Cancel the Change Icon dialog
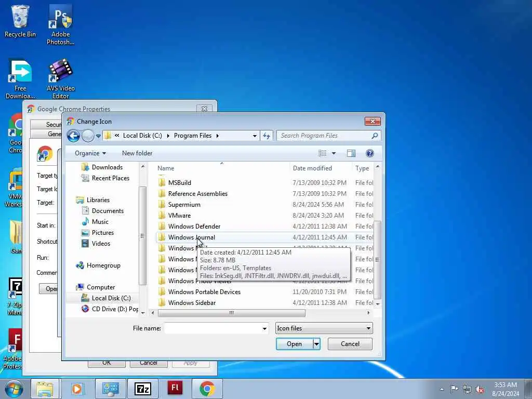This screenshot has height=399, width=532. (x=350, y=344)
